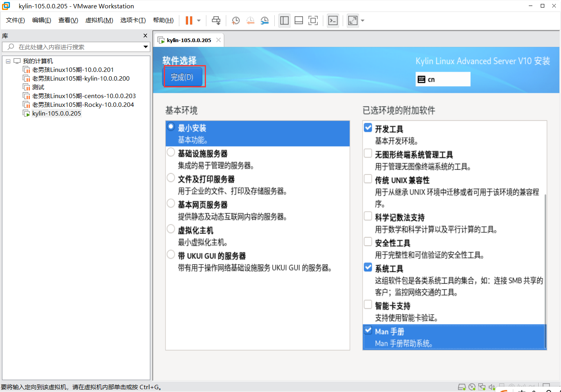Viewport: 561px width, 392px height.
Task: Click the 完成(D) button
Action: (182, 77)
